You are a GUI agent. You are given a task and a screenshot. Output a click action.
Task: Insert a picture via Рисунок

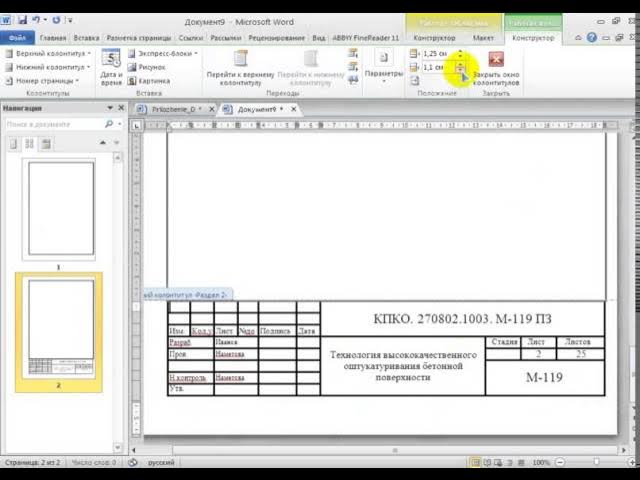pos(147,67)
